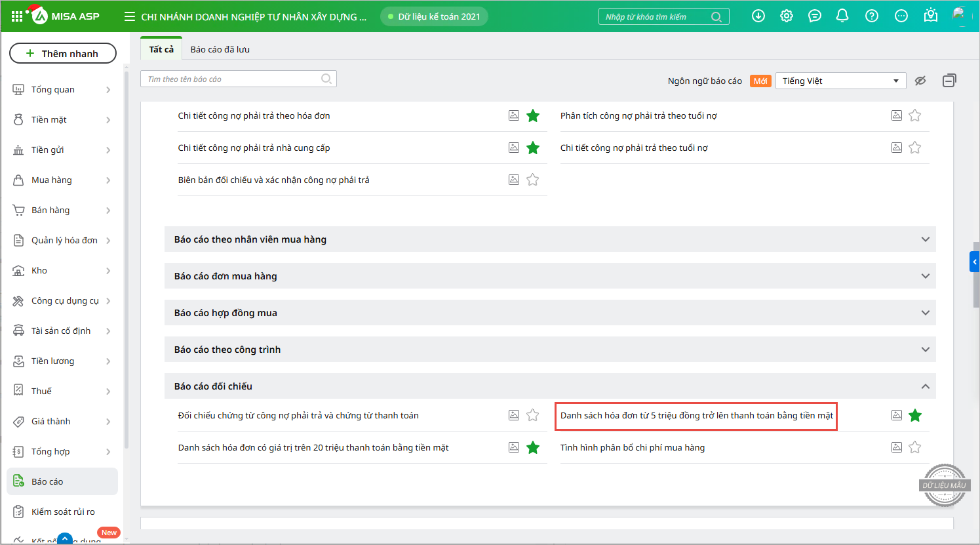Open the Tiếng Việt language dropdown
The image size is (980, 545).
pos(840,81)
